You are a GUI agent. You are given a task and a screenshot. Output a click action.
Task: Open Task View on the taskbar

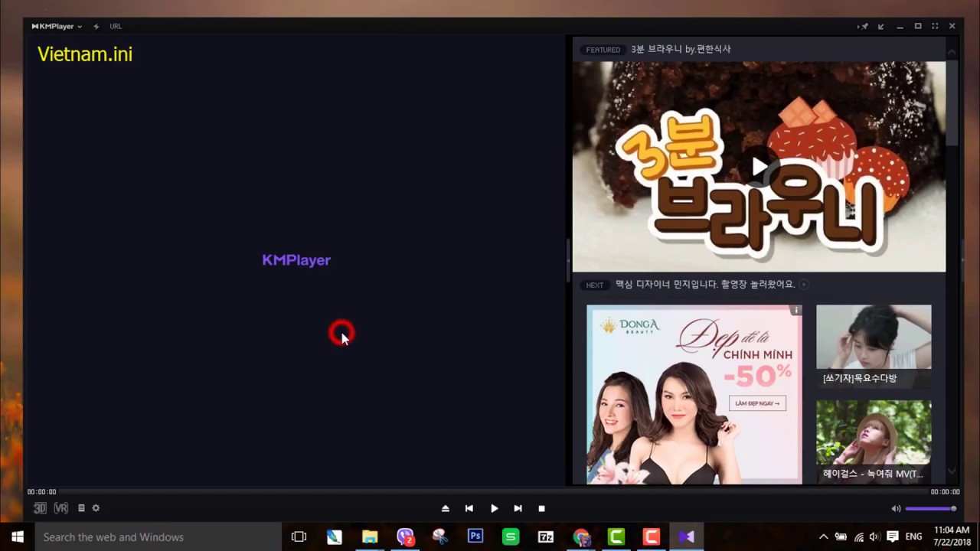point(299,536)
